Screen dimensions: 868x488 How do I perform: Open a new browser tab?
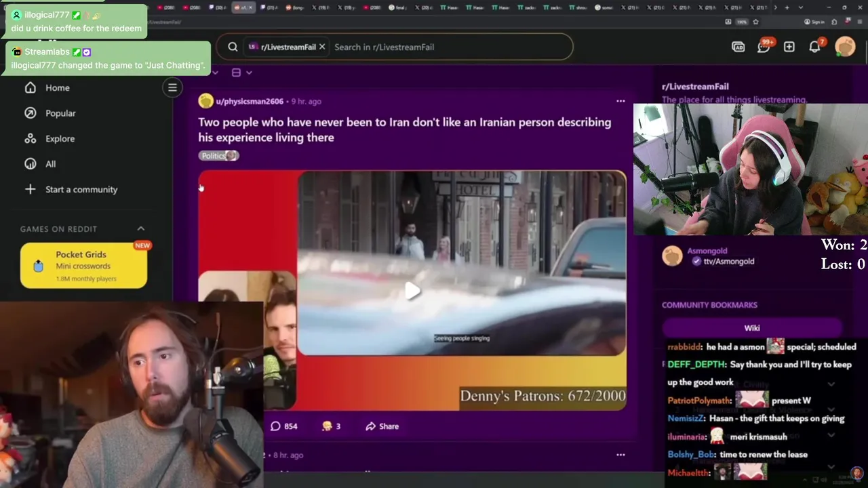pos(787,7)
